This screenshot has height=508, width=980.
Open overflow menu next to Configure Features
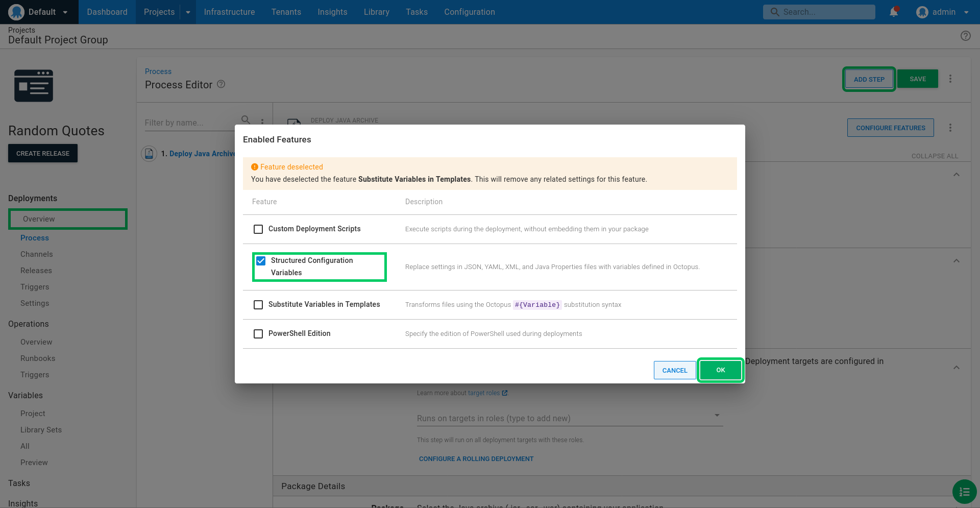click(x=950, y=128)
